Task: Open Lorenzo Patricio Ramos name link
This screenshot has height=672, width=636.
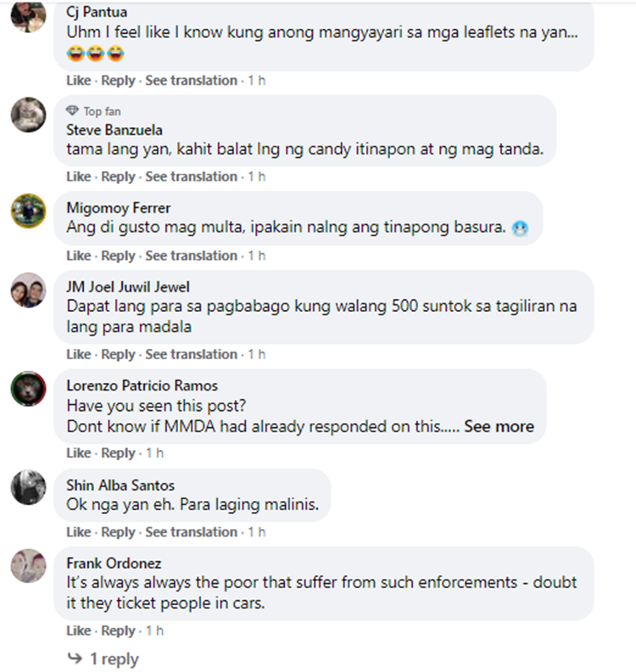Action: point(142,386)
